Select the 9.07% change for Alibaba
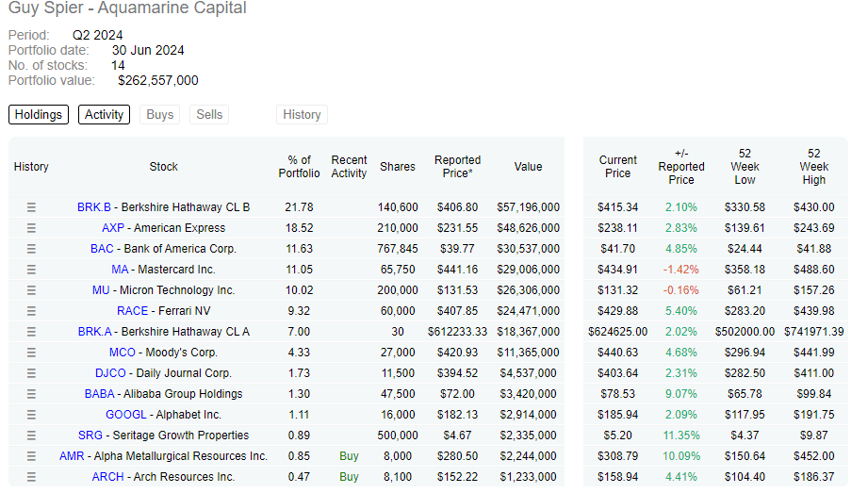868x493 pixels. (681, 394)
